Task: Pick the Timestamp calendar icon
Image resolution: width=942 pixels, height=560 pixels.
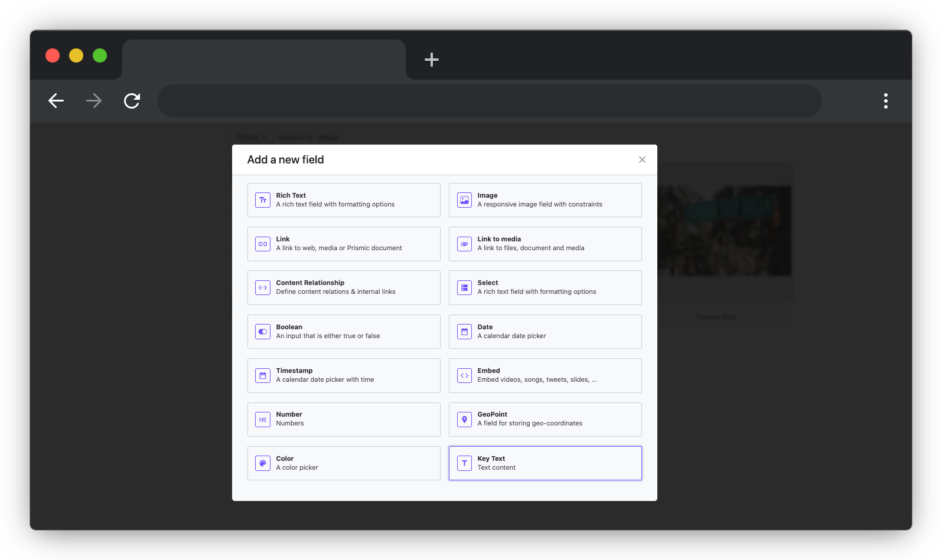Action: 263,375
